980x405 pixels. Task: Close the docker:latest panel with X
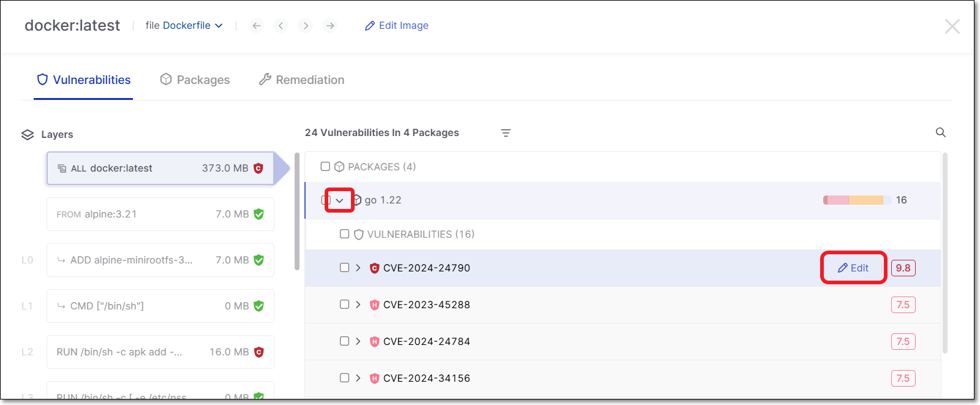point(952,26)
